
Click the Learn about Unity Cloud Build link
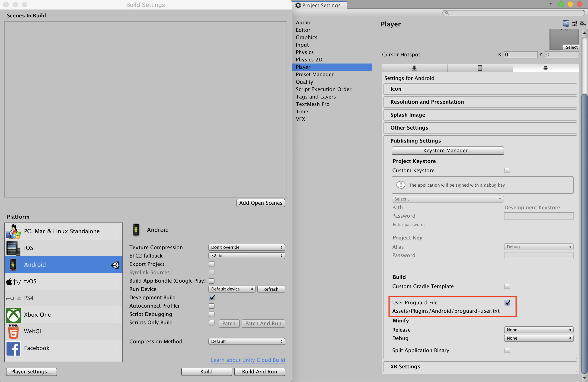(x=248, y=360)
